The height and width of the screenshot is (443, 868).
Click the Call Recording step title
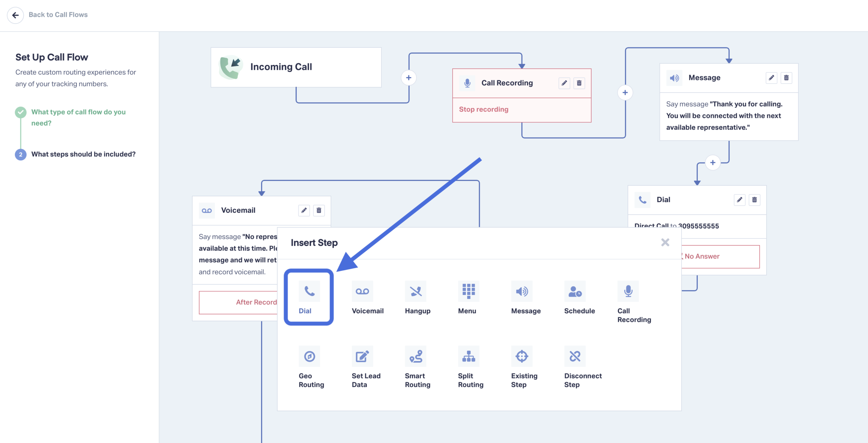(x=507, y=83)
